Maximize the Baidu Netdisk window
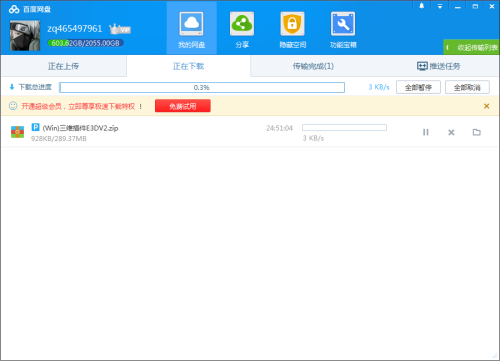This screenshot has width=500, height=361. click(475, 6)
